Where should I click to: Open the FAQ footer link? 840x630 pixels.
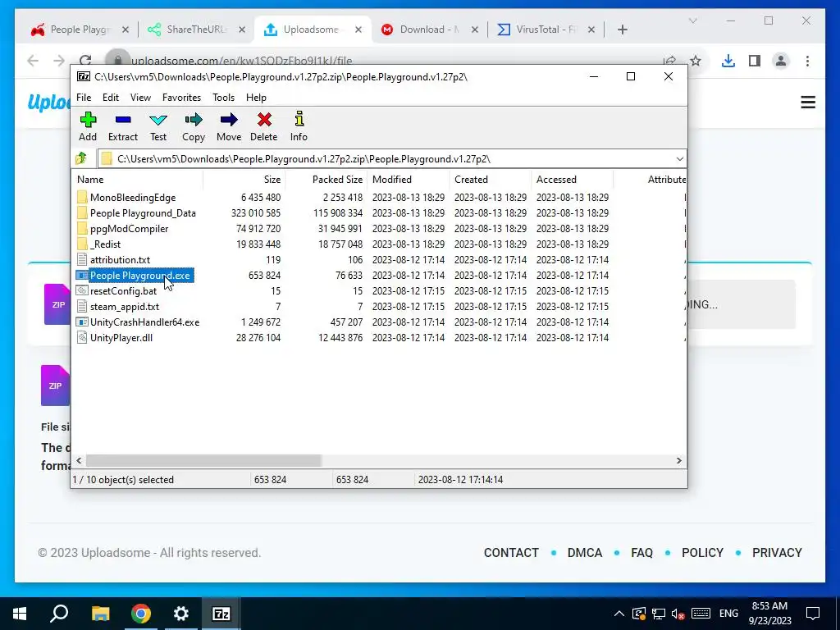641,553
